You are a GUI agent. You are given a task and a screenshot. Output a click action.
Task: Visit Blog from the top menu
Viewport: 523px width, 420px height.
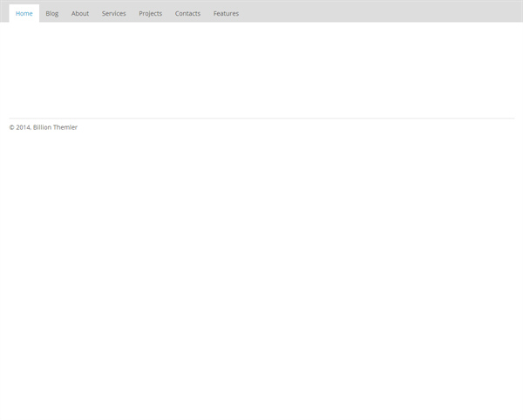(x=52, y=13)
